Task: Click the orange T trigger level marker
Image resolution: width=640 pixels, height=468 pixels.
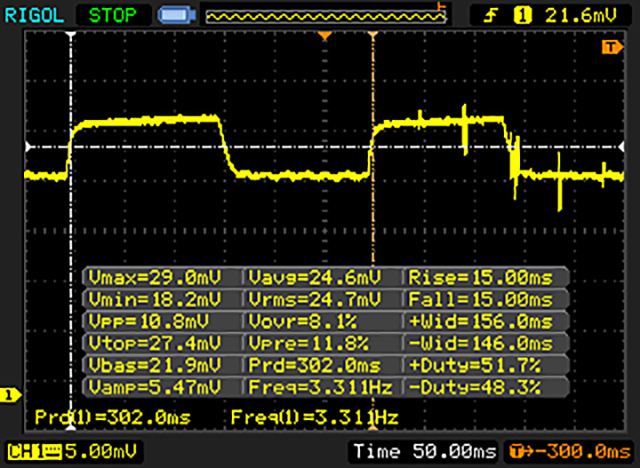Action: coord(612,47)
